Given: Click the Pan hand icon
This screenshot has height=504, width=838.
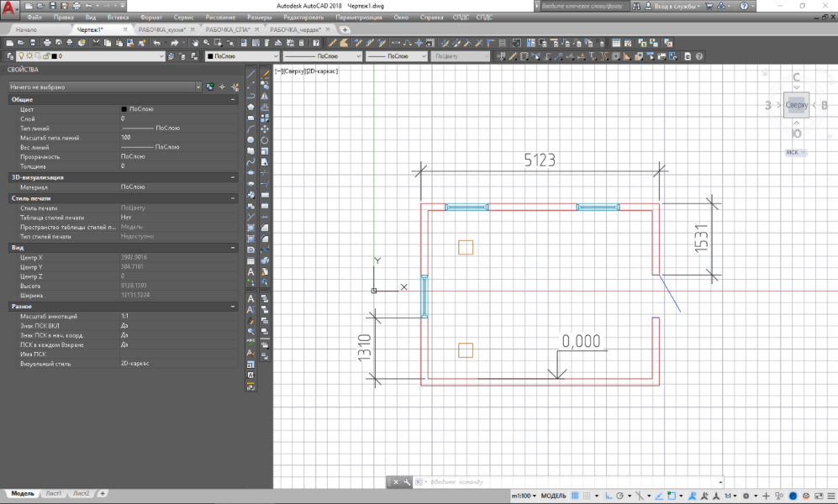Looking at the screenshot, I should [195, 43].
